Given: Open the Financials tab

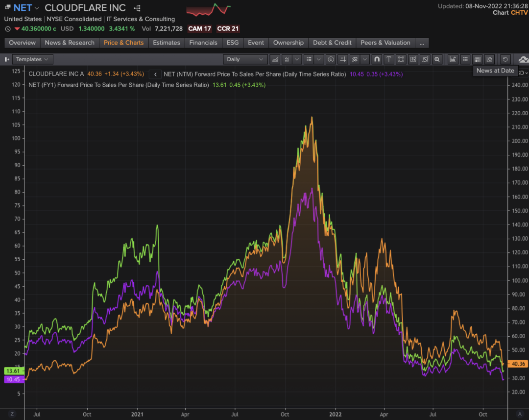Looking at the screenshot, I should 203,43.
